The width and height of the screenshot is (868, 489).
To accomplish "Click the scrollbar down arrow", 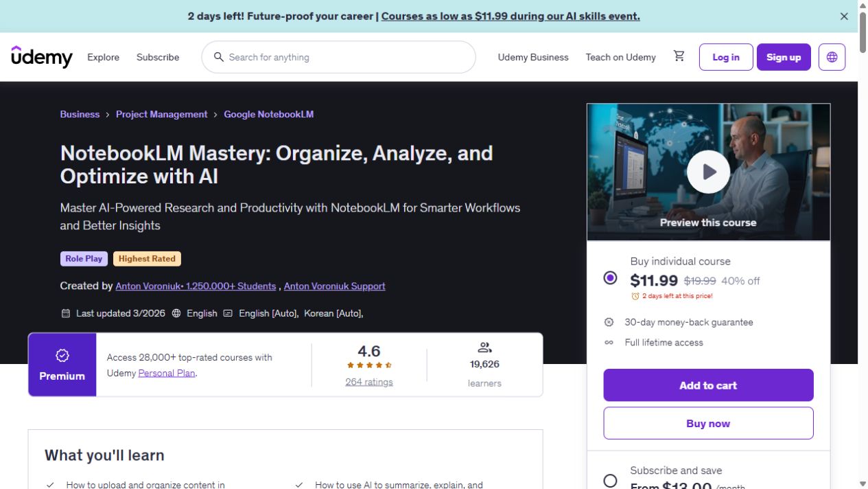I will coord(863,484).
